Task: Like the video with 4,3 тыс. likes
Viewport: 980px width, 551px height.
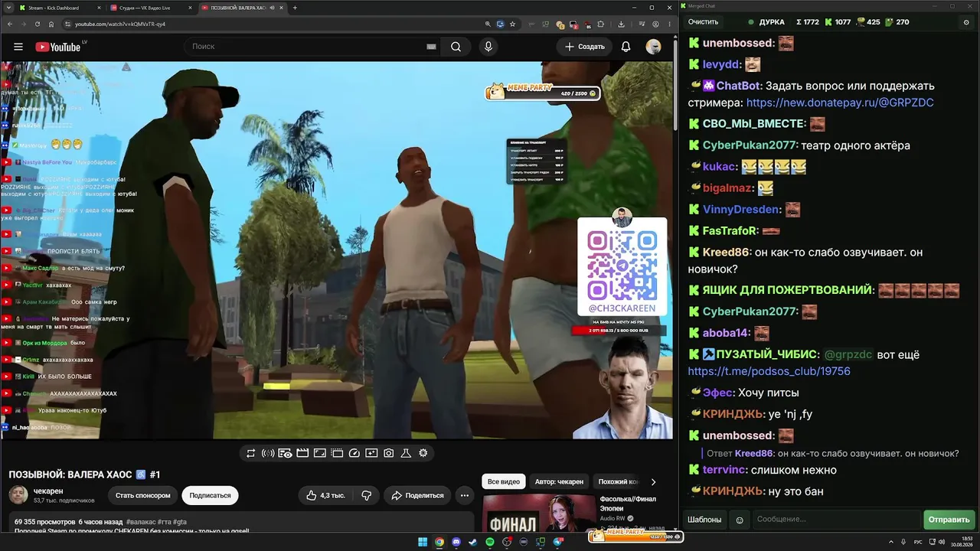Action: [325, 495]
